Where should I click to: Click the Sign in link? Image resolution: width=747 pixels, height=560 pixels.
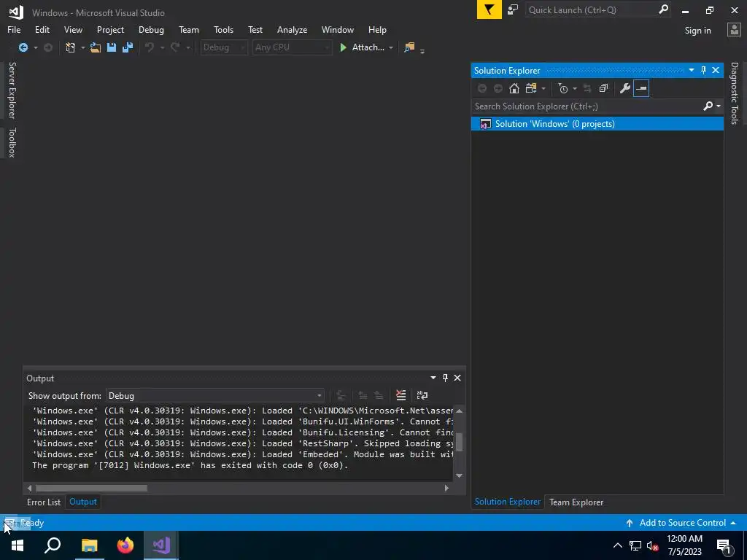click(x=697, y=31)
